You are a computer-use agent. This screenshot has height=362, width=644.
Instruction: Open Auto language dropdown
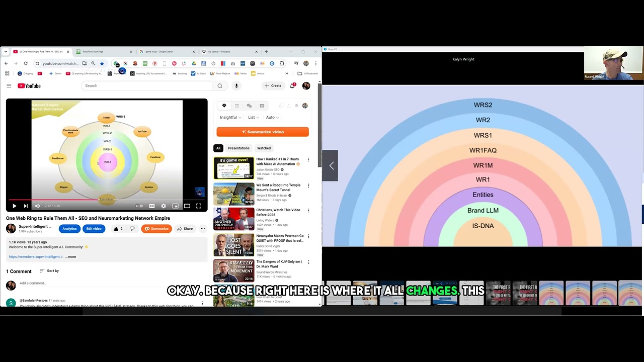pos(272,117)
